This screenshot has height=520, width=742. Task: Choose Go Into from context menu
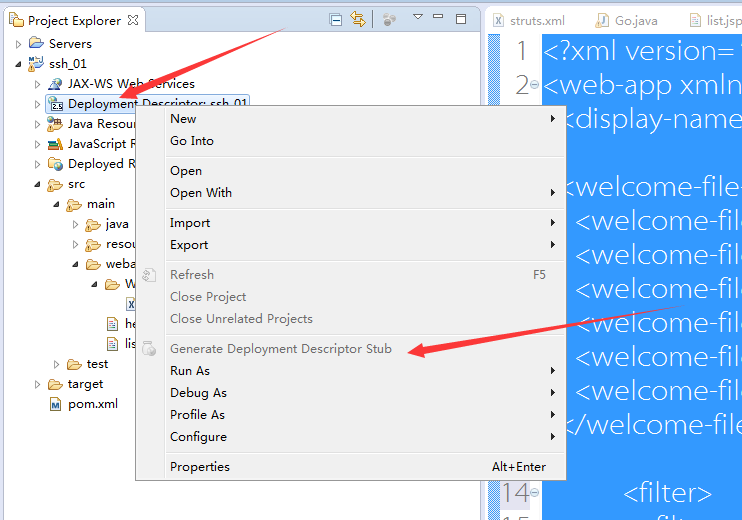(365, 141)
